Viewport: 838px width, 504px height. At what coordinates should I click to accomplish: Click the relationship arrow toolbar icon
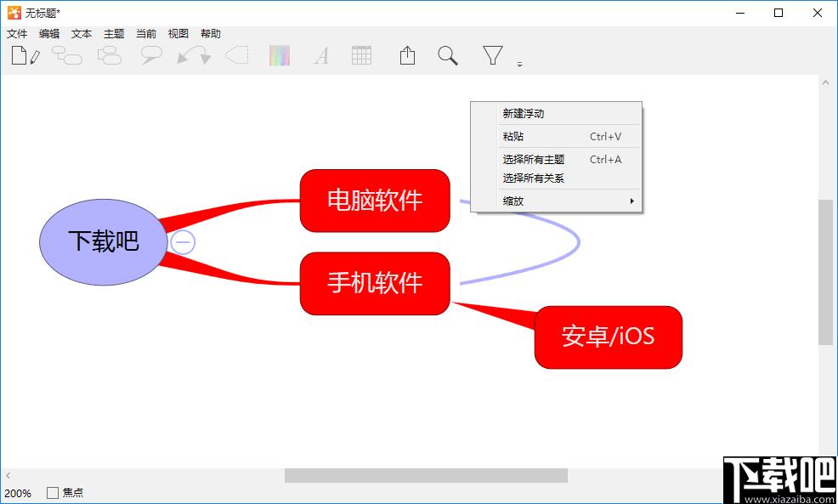click(x=194, y=55)
